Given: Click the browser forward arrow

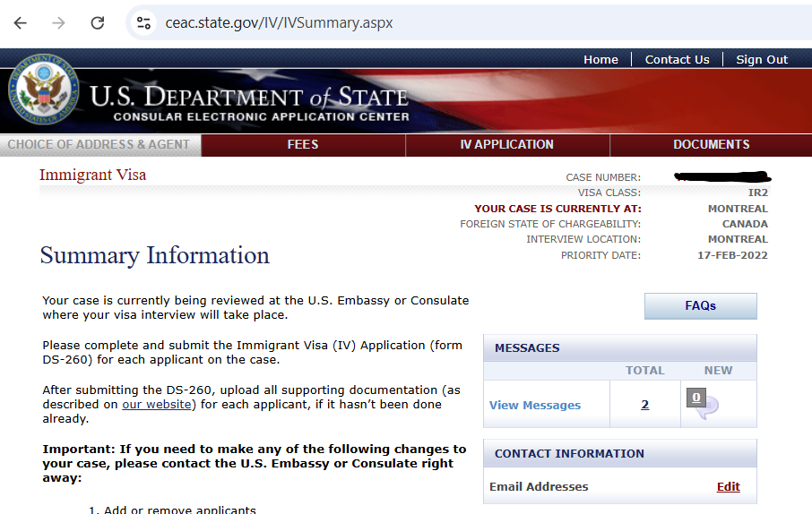Looking at the screenshot, I should (x=58, y=22).
